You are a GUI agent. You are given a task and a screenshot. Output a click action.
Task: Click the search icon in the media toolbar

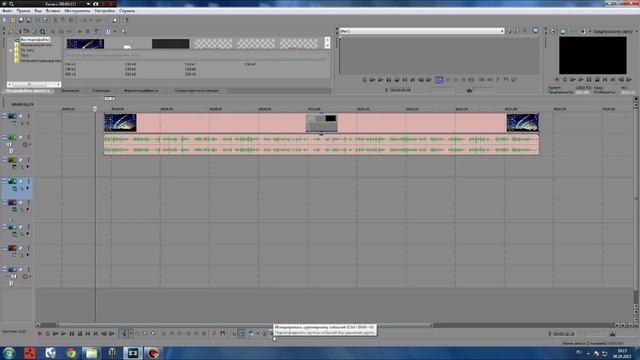(124, 31)
